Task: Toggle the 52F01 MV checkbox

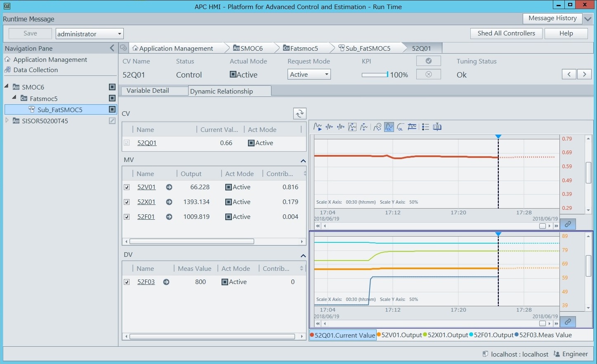Action: point(127,217)
